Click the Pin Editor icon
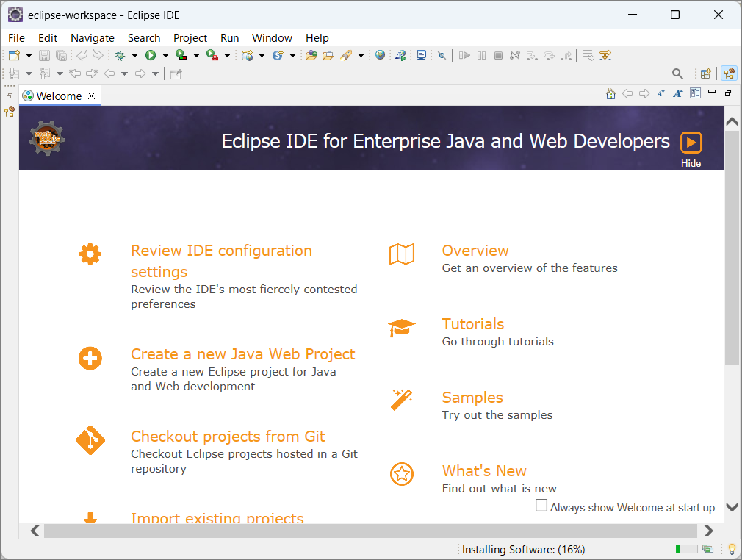The width and height of the screenshot is (742, 560). [x=176, y=73]
